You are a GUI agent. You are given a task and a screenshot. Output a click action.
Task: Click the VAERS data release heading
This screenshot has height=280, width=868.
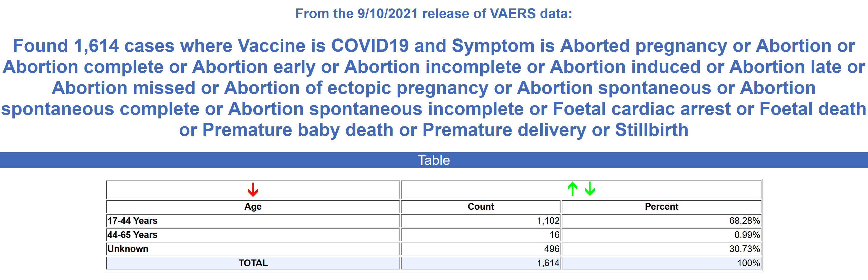coord(434,14)
